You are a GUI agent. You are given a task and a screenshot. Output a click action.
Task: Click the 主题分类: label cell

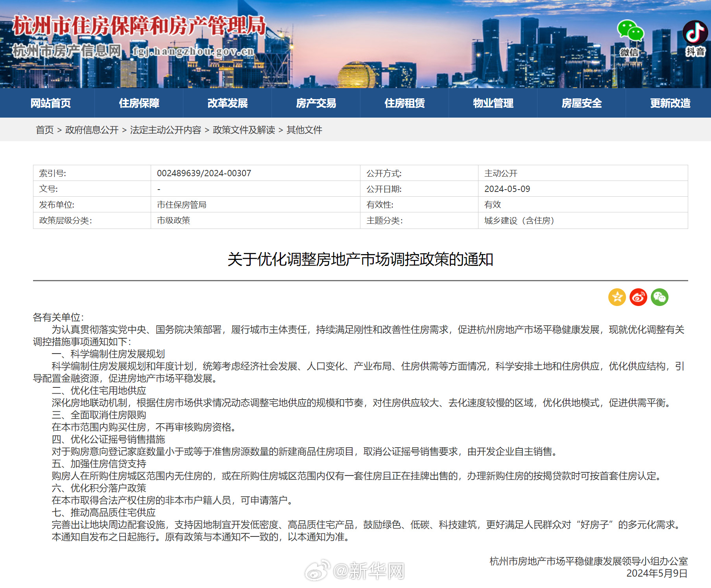pyautogui.click(x=419, y=220)
